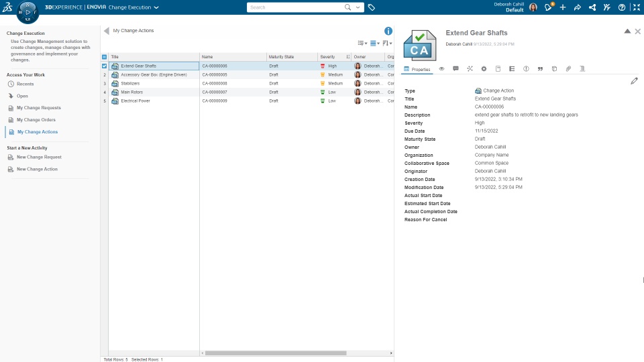Open the social network share icon
This screenshot has width=644, height=362.
[x=592, y=7]
